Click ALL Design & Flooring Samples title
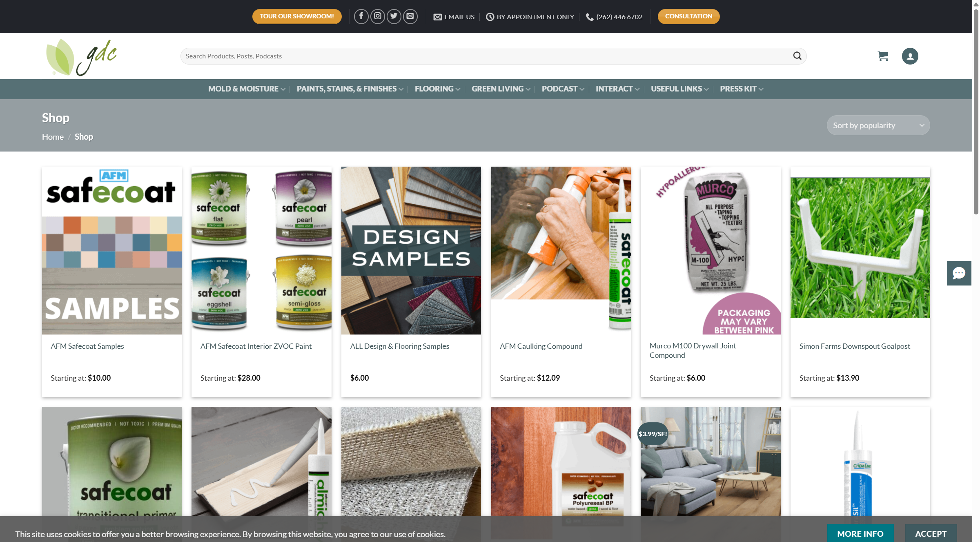 tap(399, 346)
